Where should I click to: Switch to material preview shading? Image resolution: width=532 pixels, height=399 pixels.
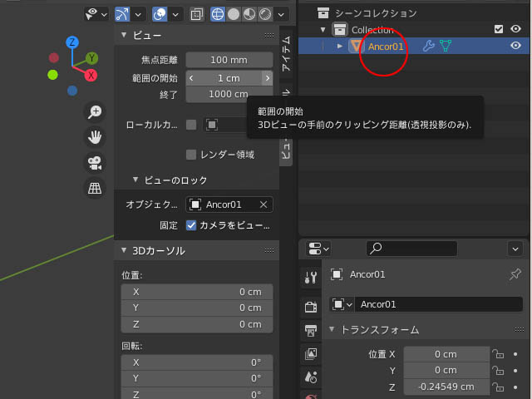pos(249,14)
